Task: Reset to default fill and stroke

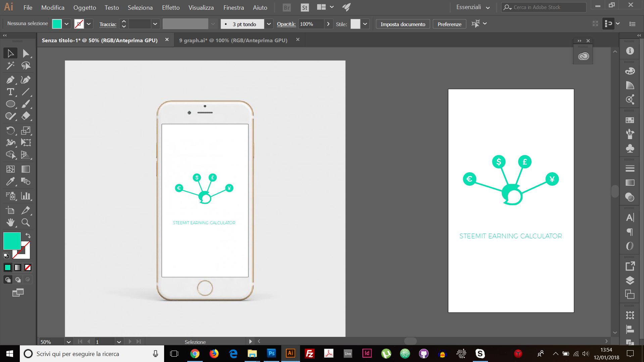Action: 6,256
